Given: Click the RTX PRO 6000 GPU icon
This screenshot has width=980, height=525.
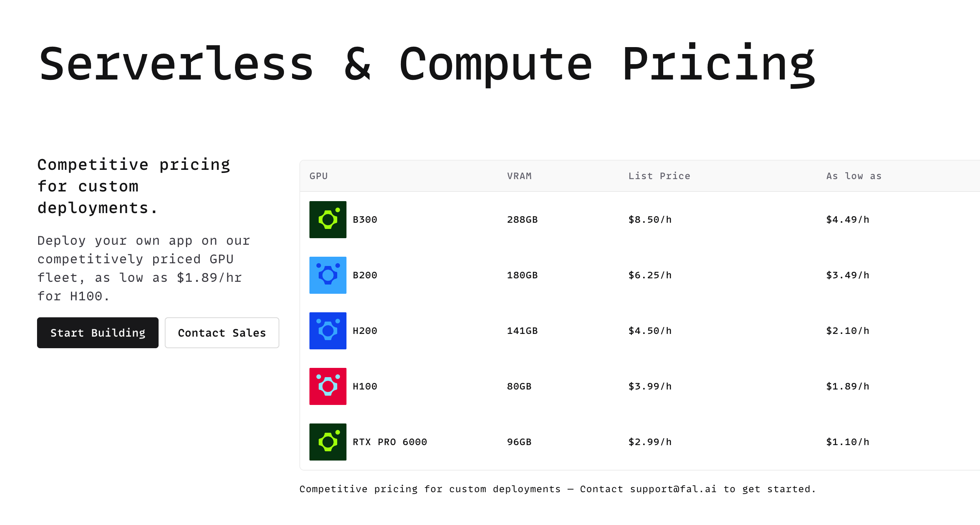Looking at the screenshot, I should pos(328,442).
